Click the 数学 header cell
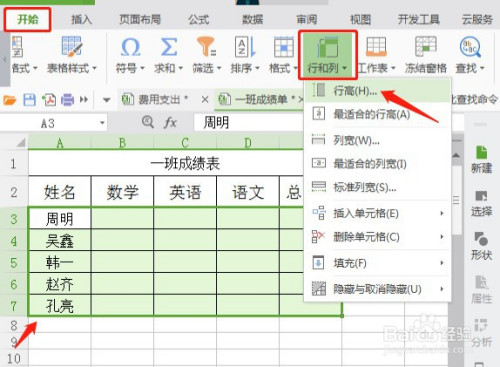 coord(122,192)
